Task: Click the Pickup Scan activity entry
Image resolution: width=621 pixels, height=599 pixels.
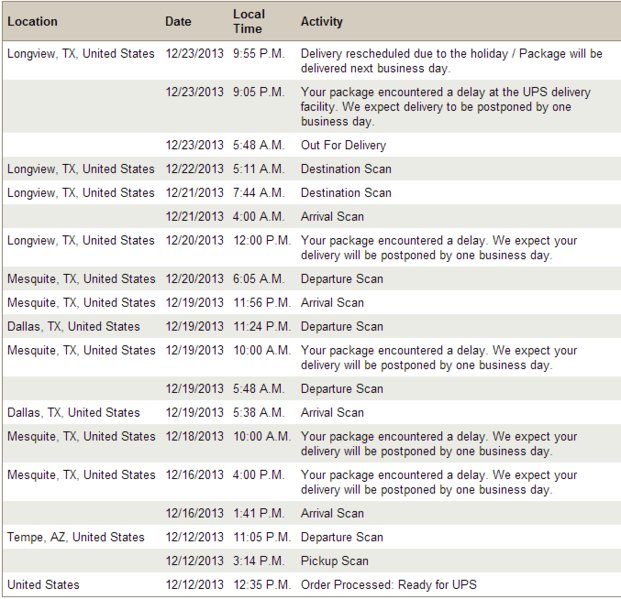Action: (335, 561)
